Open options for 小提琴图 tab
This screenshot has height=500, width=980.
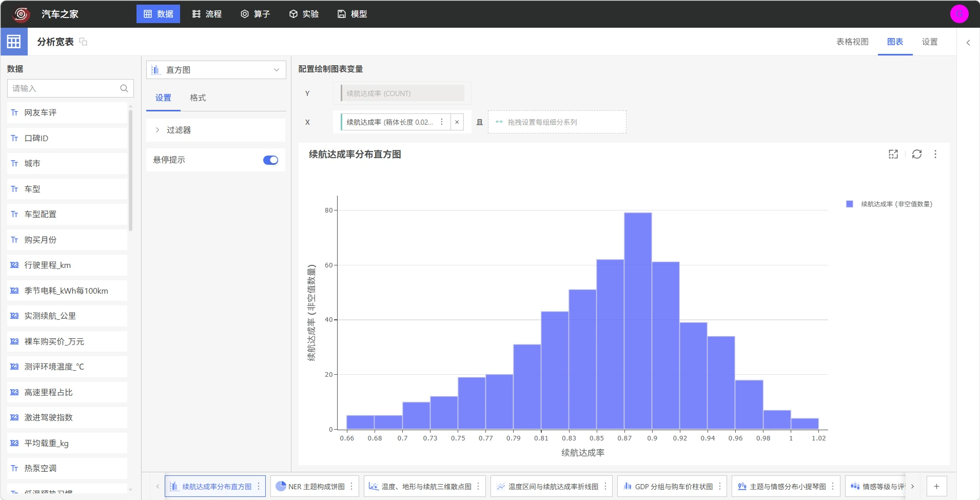pyautogui.click(x=833, y=486)
